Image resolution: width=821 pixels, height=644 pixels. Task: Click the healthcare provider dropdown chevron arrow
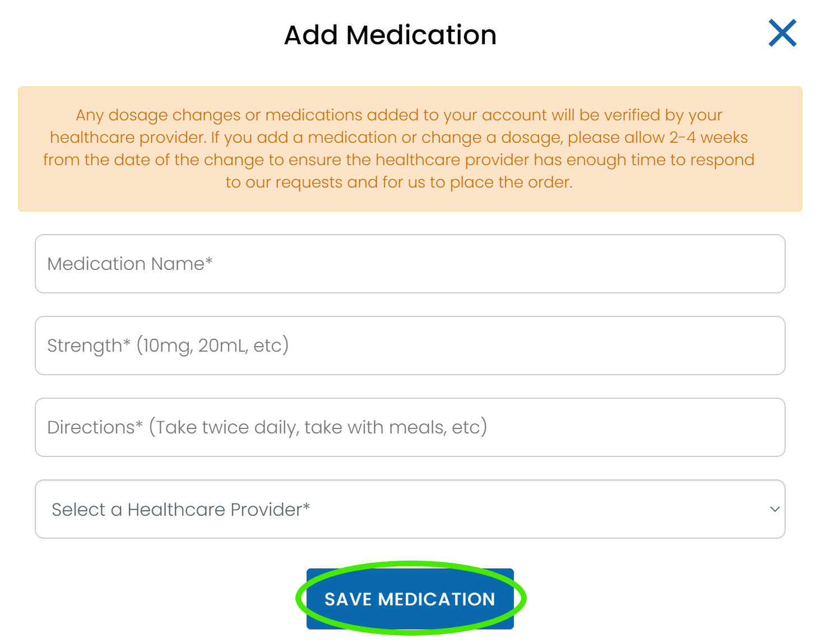click(x=774, y=509)
